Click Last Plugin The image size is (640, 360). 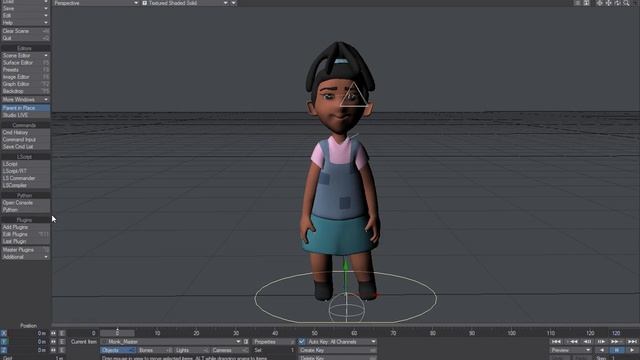25,241
